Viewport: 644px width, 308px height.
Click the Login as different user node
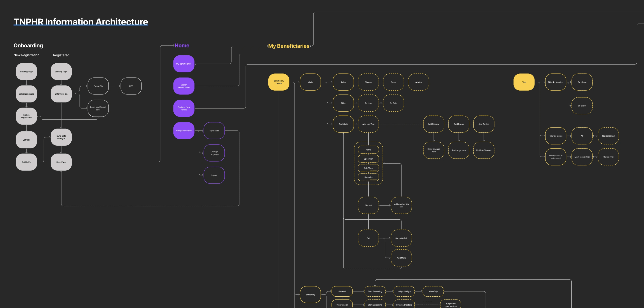point(98,108)
